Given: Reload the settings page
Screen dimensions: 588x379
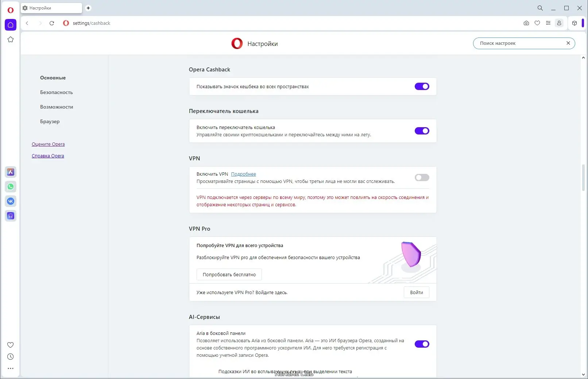Looking at the screenshot, I should coord(52,23).
